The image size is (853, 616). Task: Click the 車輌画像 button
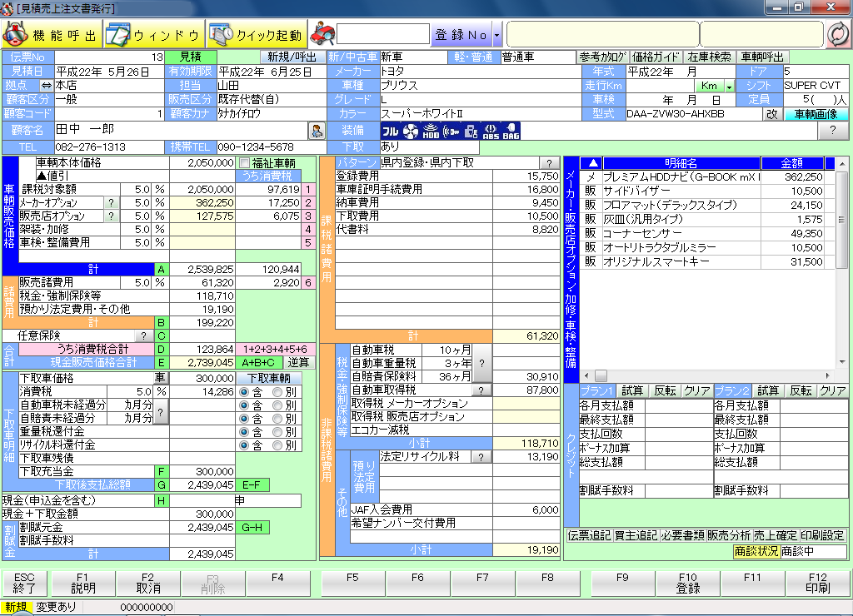(x=816, y=114)
